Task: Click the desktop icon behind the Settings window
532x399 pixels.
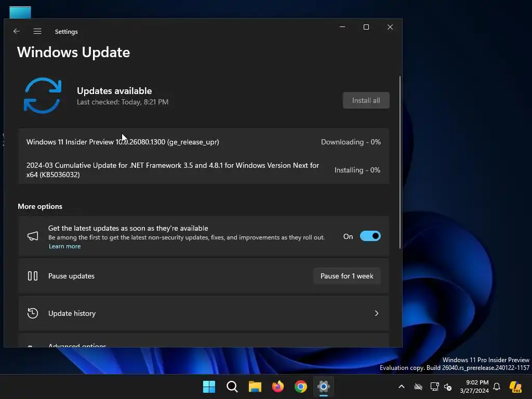Action: 20,12
